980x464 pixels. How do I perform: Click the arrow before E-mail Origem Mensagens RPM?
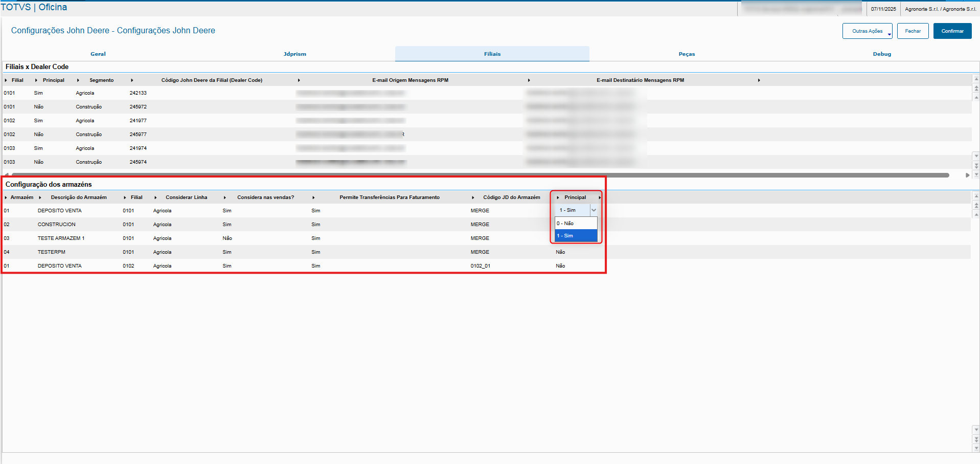(299, 80)
